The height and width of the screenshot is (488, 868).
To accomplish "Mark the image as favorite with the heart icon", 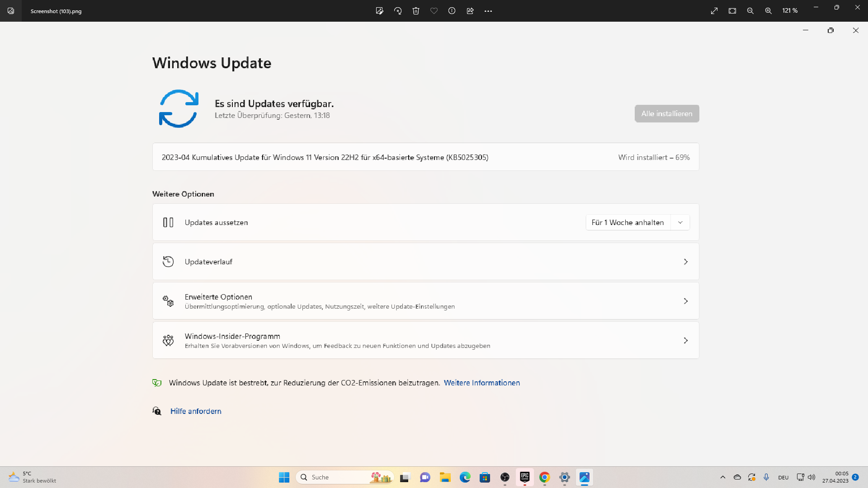I will click(x=434, y=11).
